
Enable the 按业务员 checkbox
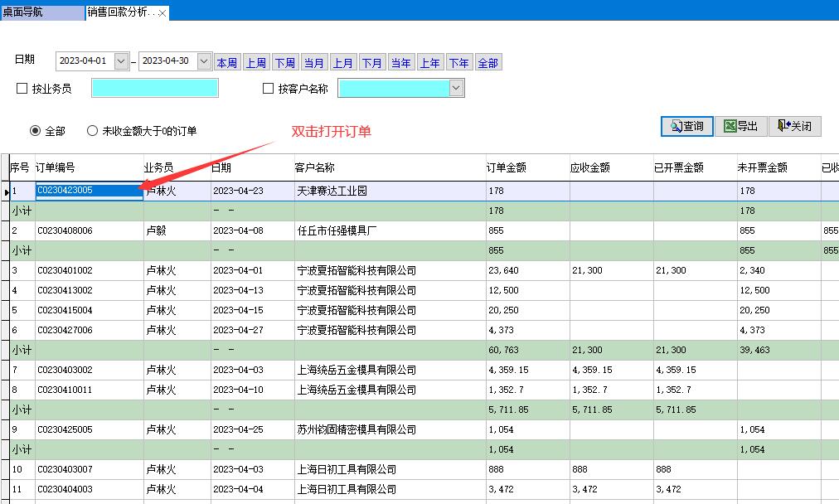coord(22,89)
